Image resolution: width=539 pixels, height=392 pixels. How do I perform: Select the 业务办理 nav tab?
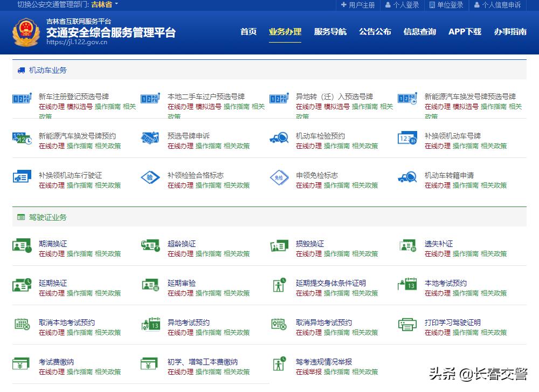click(285, 32)
